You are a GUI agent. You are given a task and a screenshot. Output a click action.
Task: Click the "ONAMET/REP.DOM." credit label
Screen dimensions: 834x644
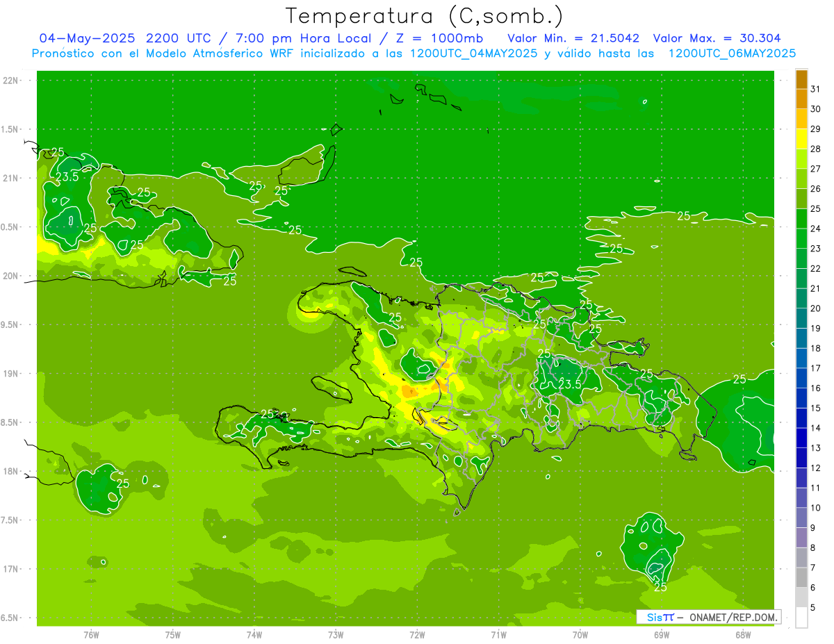(733, 617)
